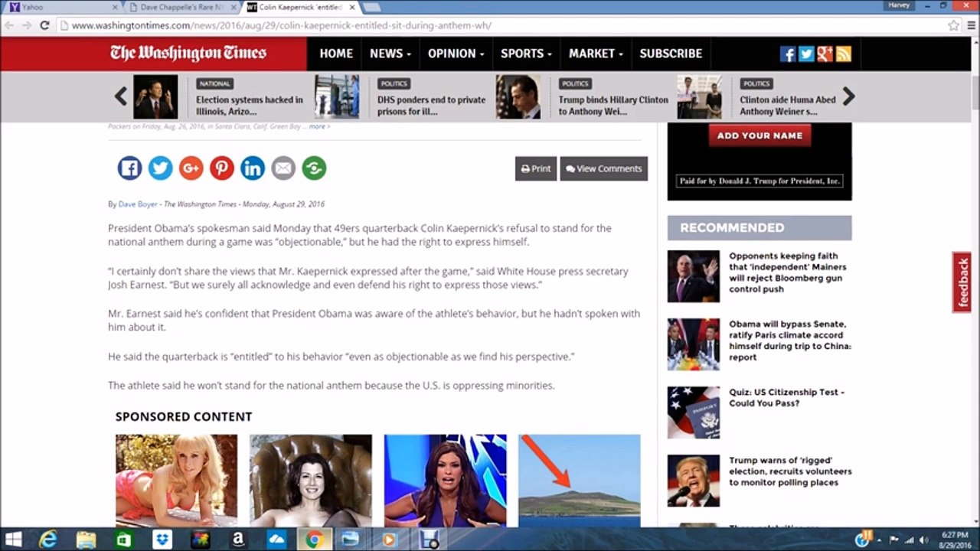This screenshot has width=980, height=551.
Task: Open the Windows Start menu
Action: point(14,540)
